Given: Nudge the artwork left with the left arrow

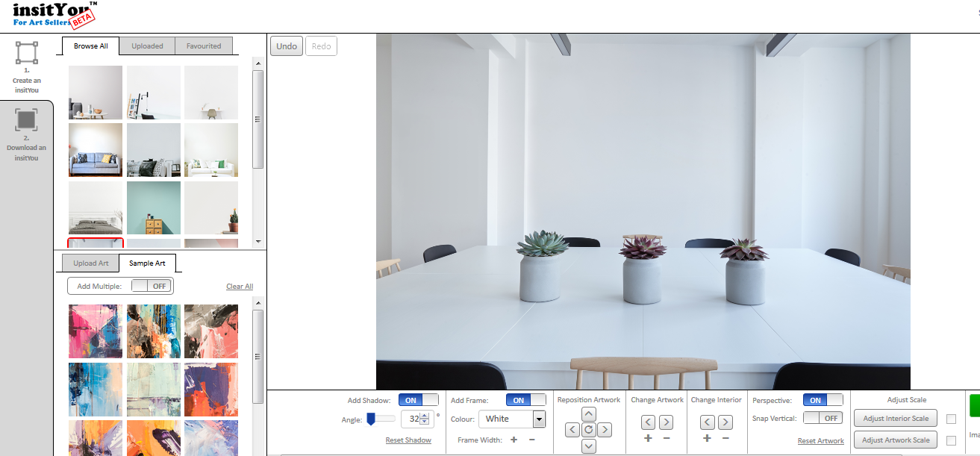Looking at the screenshot, I should pos(572,430).
